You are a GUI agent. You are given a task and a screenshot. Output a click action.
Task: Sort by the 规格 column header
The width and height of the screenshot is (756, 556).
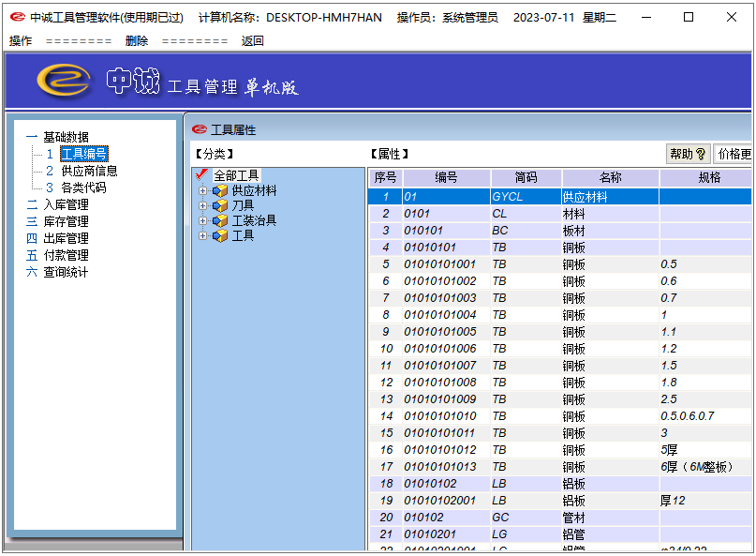(705, 177)
